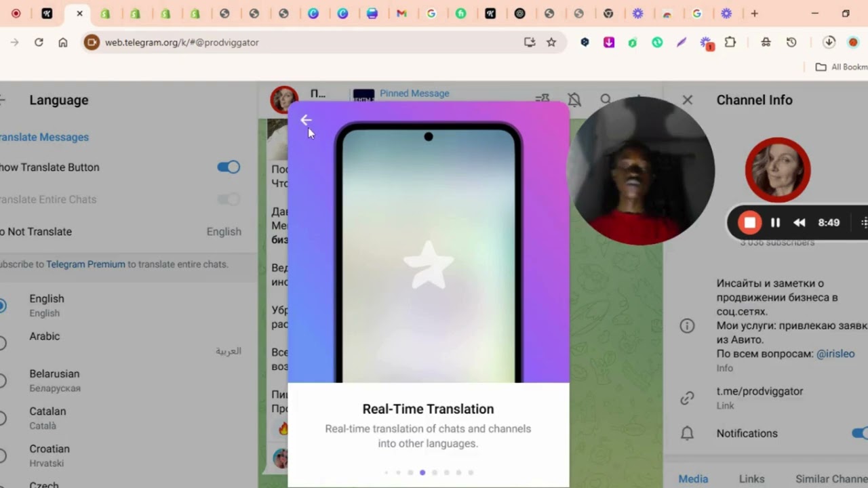This screenshot has height=488, width=868.
Task: Open the camera site permission icon in address bar
Action: pyautogui.click(x=92, y=42)
